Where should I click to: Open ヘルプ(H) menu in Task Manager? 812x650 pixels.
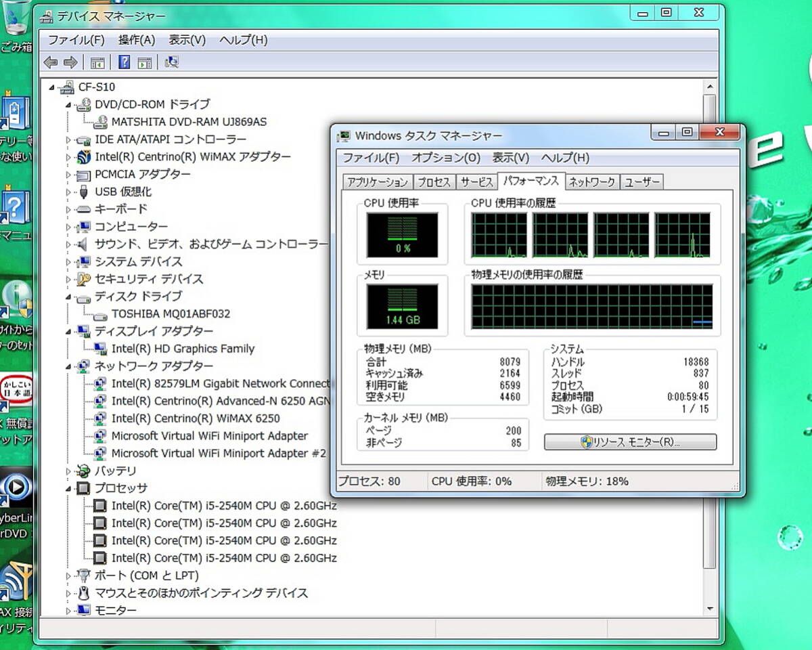coord(565,158)
